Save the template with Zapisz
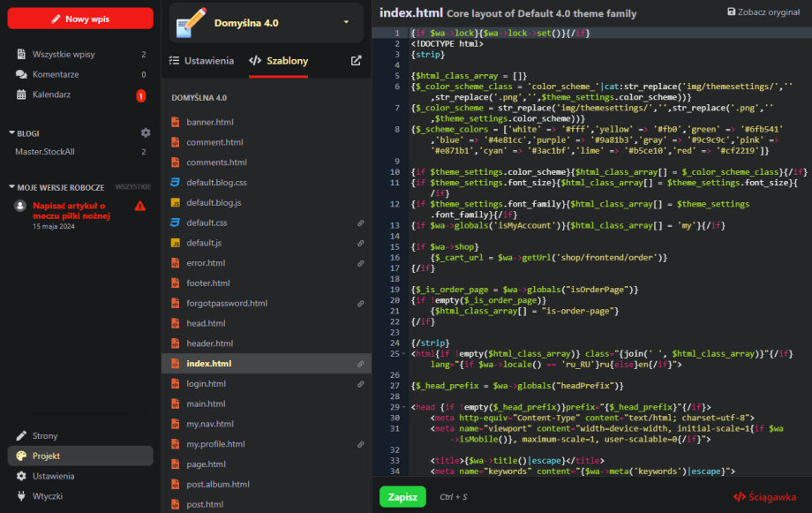The height and width of the screenshot is (513, 812). [x=402, y=497]
